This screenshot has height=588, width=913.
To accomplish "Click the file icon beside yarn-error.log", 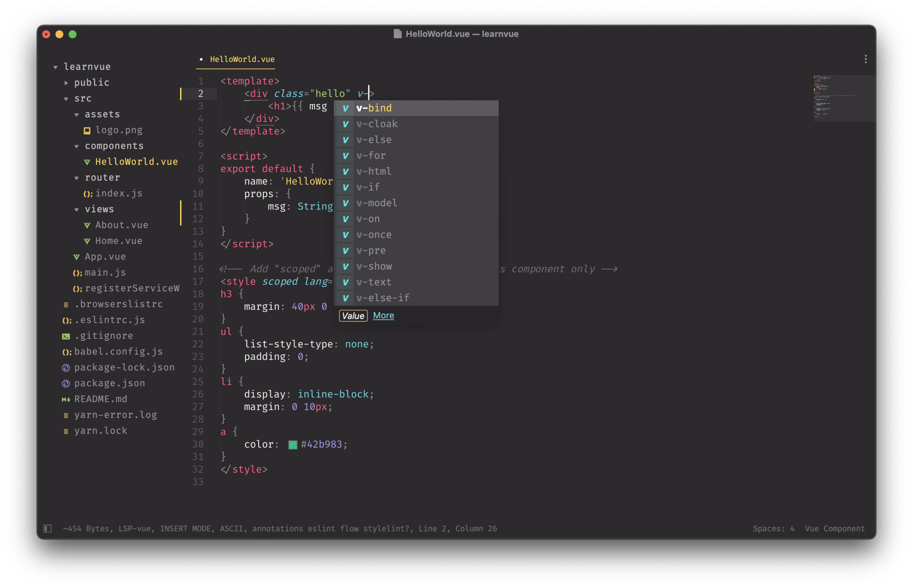I will click(x=66, y=416).
